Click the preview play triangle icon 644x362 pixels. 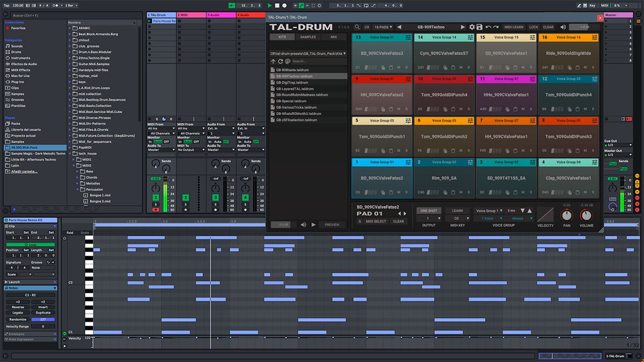(x=314, y=225)
